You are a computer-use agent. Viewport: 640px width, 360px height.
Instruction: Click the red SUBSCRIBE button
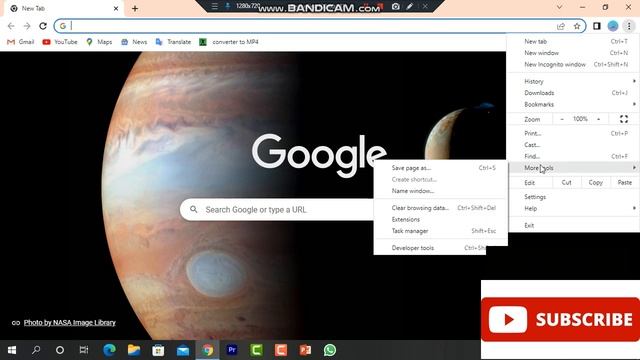click(560, 319)
